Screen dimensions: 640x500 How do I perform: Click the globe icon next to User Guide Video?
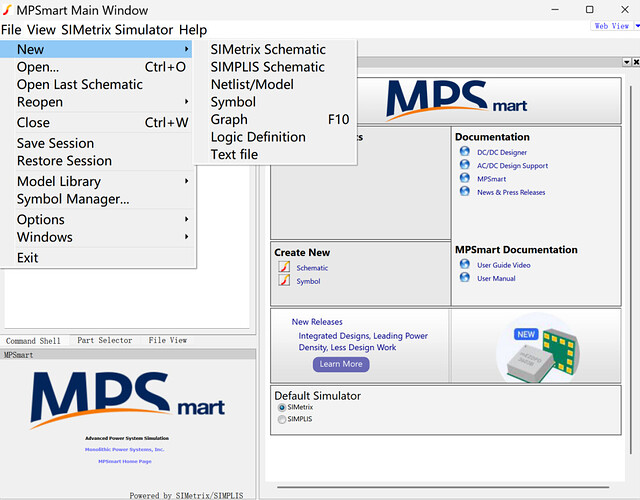pyautogui.click(x=464, y=264)
